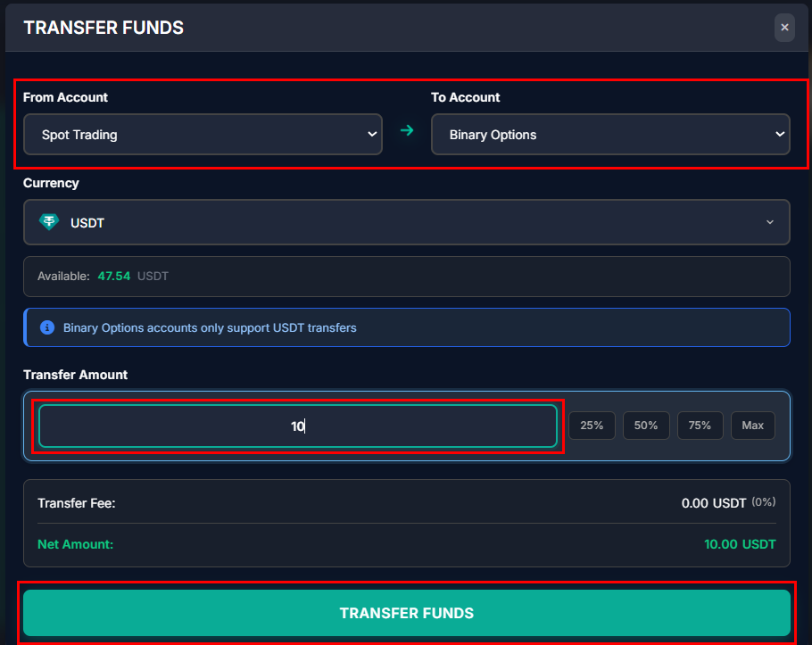The height and width of the screenshot is (645, 812).
Task: Click the green arrow between accounts
Action: tap(407, 131)
